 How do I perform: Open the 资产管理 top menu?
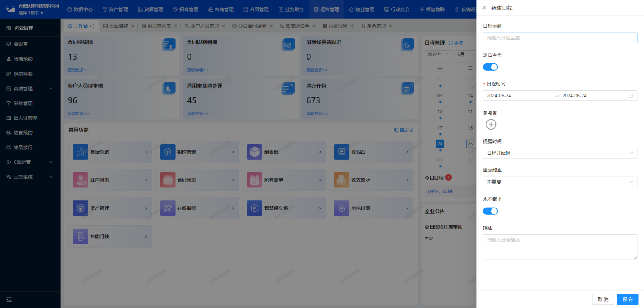coord(115,9)
